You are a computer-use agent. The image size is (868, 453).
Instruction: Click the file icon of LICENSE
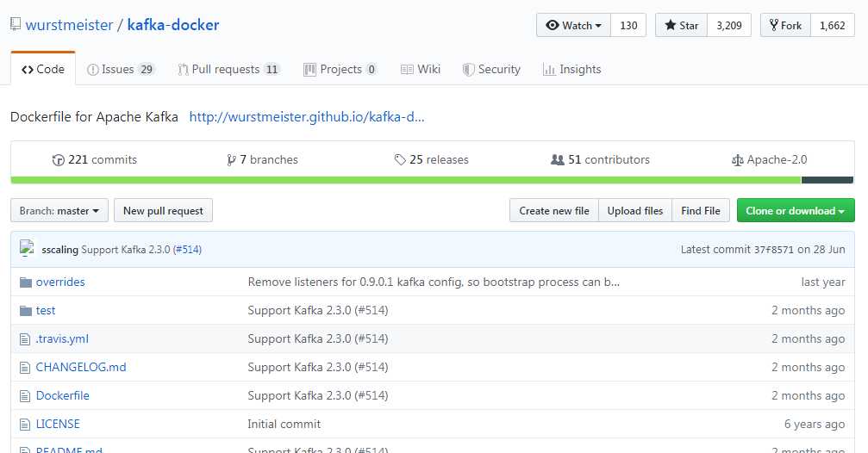(x=25, y=425)
